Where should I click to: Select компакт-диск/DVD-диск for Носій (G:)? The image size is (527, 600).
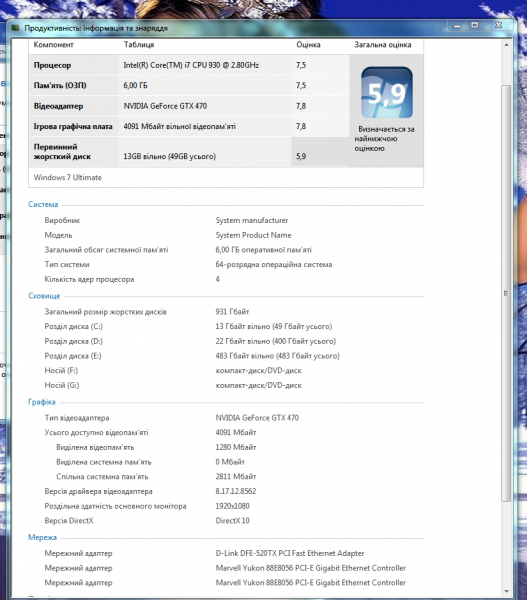(x=258, y=385)
